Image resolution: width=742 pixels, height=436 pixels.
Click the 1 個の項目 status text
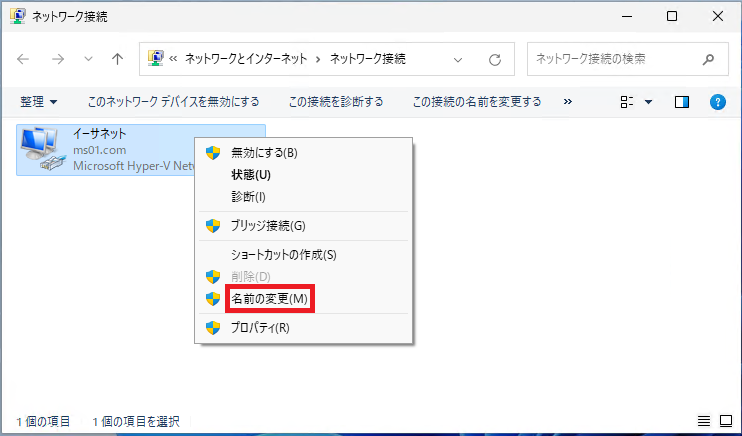pyautogui.click(x=43, y=421)
